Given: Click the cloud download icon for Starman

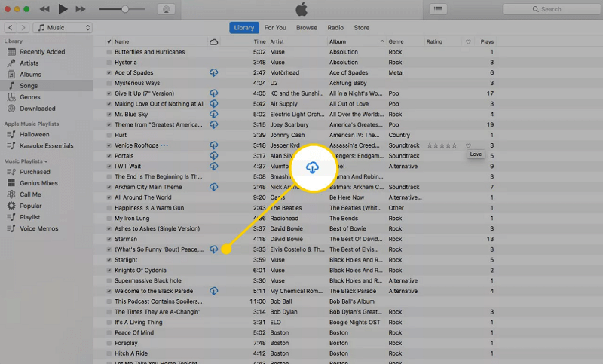Looking at the screenshot, I should click(213, 249).
